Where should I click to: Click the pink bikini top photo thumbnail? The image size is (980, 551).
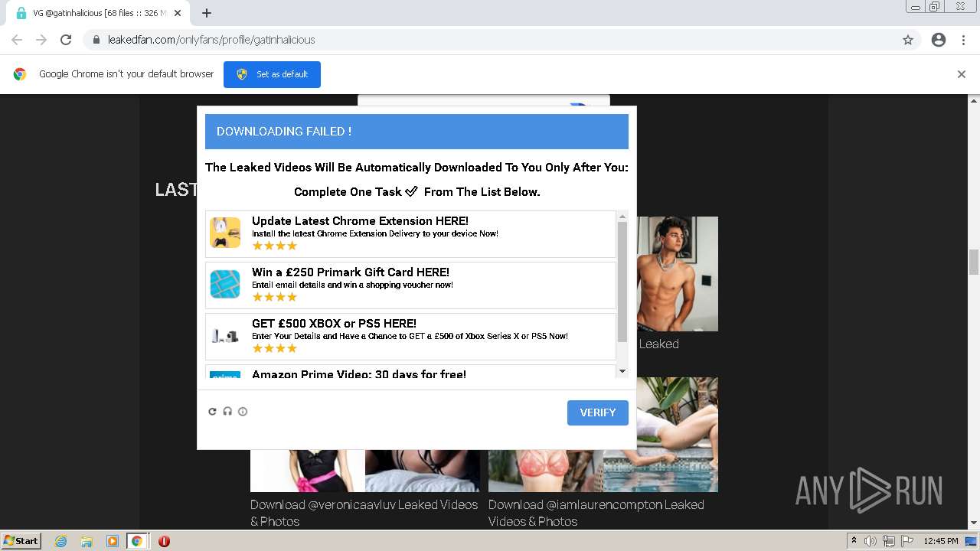tap(546, 471)
